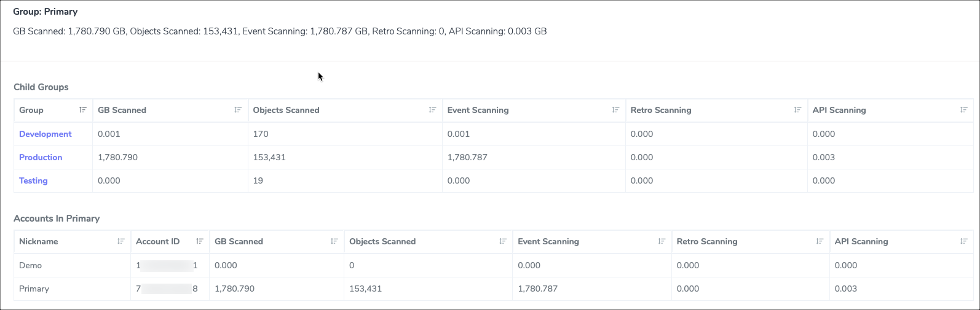Open the Production child group link
Image resolution: width=980 pixels, height=310 pixels.
pos(41,157)
